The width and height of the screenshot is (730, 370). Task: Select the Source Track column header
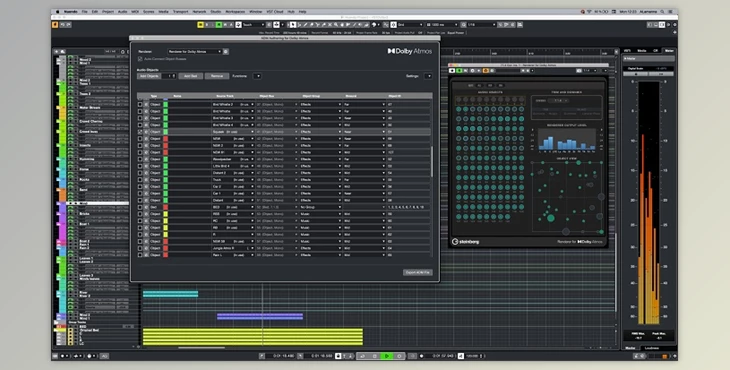coord(224,96)
